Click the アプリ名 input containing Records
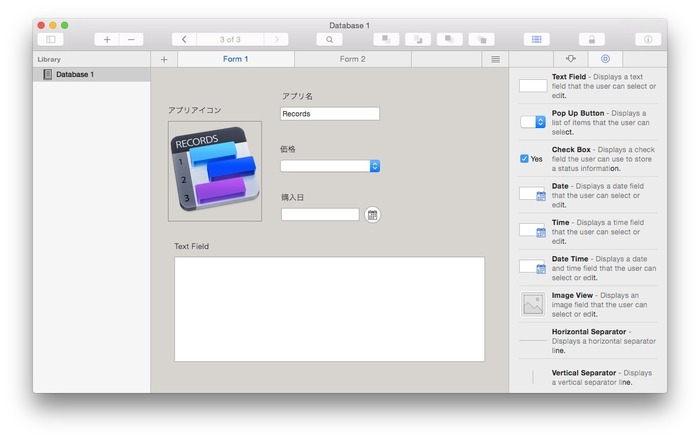This screenshot has height=440, width=700. (x=330, y=114)
